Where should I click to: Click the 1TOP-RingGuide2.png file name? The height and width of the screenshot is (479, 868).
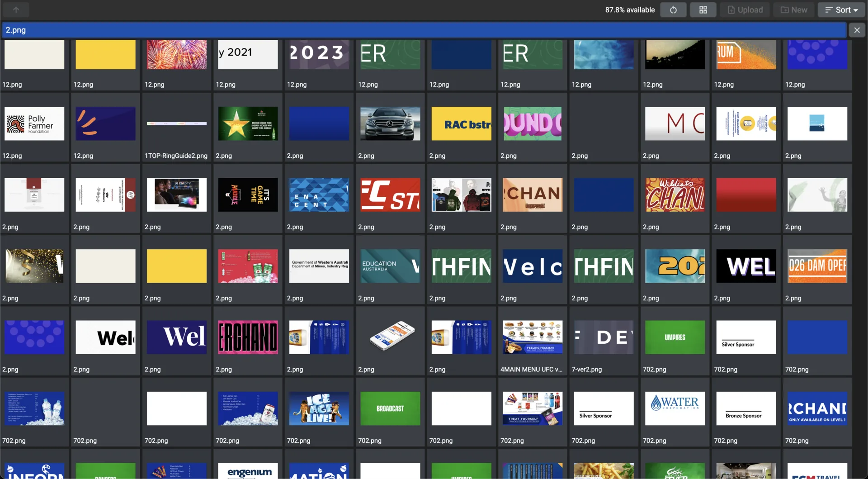click(176, 156)
